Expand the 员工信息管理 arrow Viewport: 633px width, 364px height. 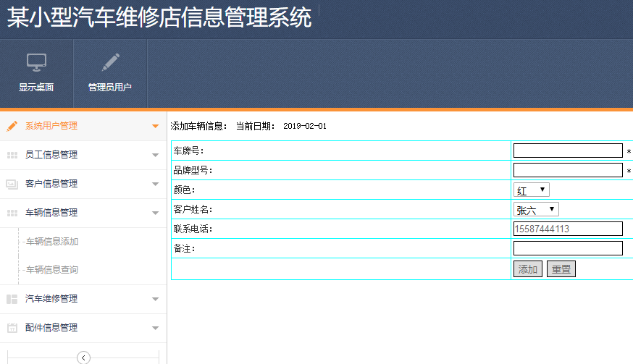pyautogui.click(x=155, y=155)
